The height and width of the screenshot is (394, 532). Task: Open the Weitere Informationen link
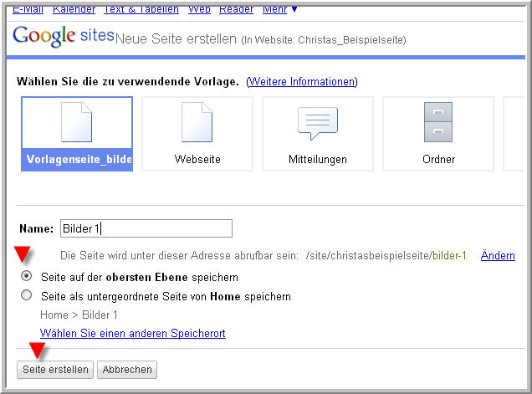click(x=301, y=81)
